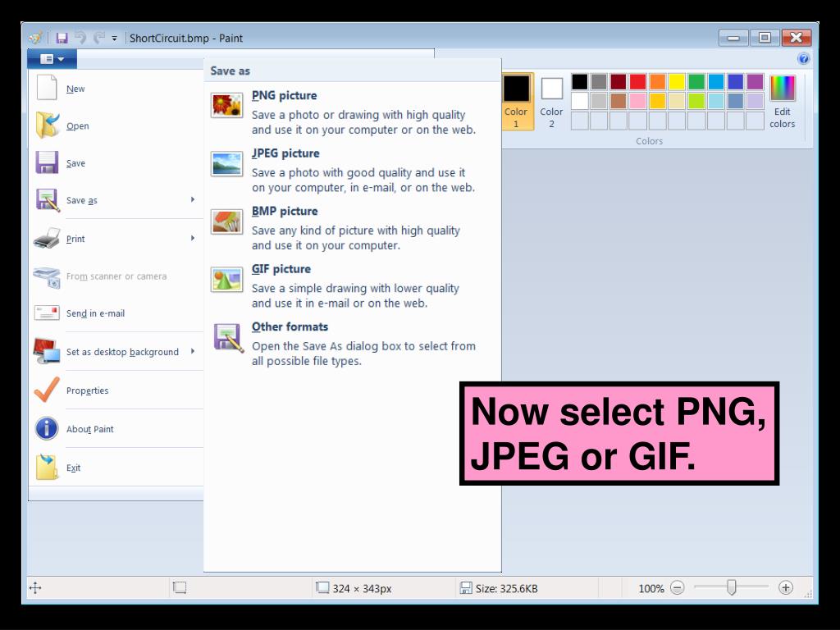
Task: Click the Save floppy disk icon in menu
Action: point(47,162)
